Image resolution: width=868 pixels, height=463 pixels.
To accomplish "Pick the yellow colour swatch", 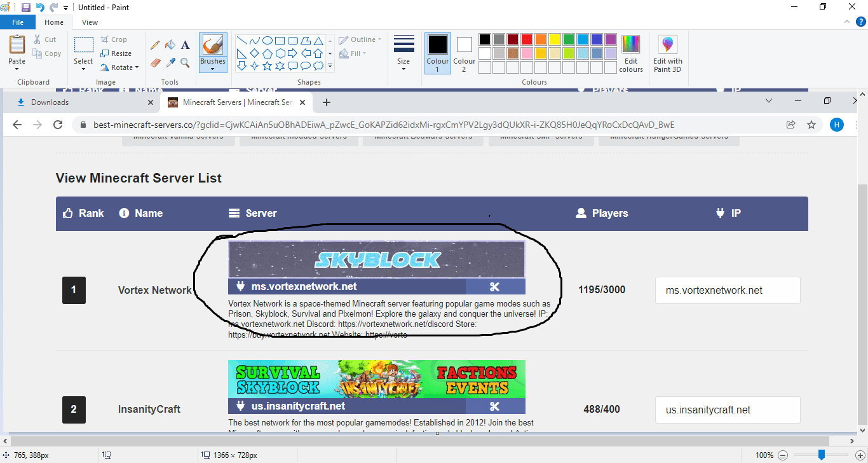I will click(555, 39).
